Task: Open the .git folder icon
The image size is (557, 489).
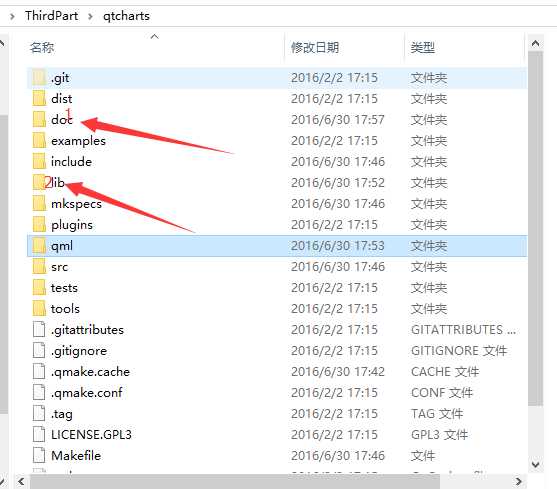Action: 39,77
